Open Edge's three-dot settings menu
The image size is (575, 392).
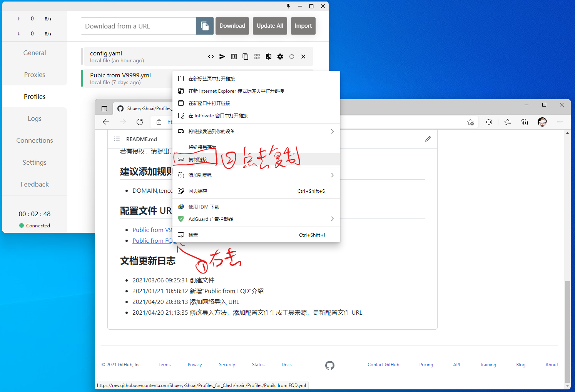pos(560,122)
